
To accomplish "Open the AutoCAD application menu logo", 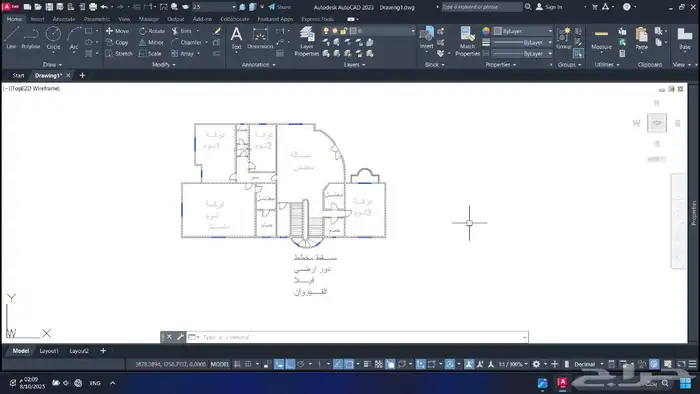I will point(10,7).
